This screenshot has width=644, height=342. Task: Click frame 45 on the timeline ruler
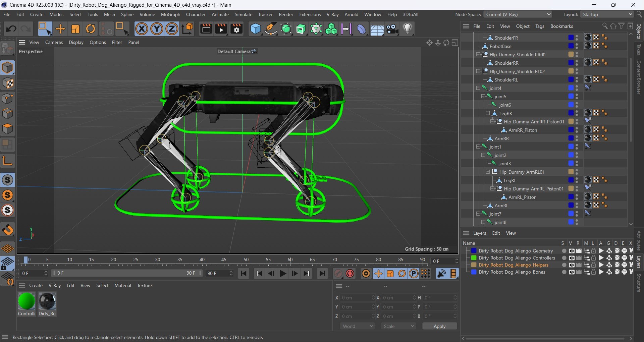[x=224, y=260]
